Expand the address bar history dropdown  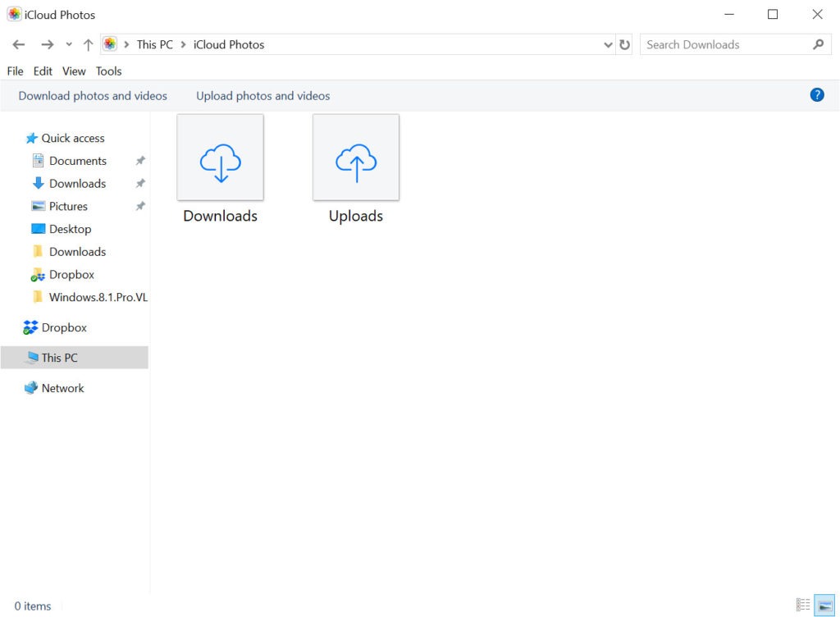click(608, 45)
